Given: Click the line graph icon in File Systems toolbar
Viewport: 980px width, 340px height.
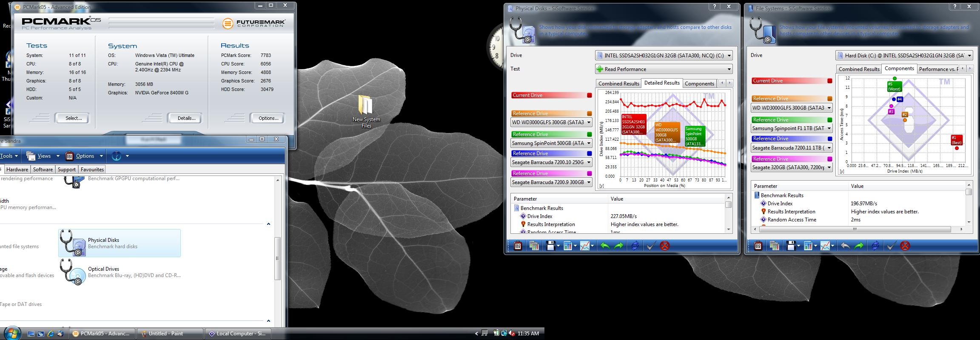Looking at the screenshot, I should 825,246.
